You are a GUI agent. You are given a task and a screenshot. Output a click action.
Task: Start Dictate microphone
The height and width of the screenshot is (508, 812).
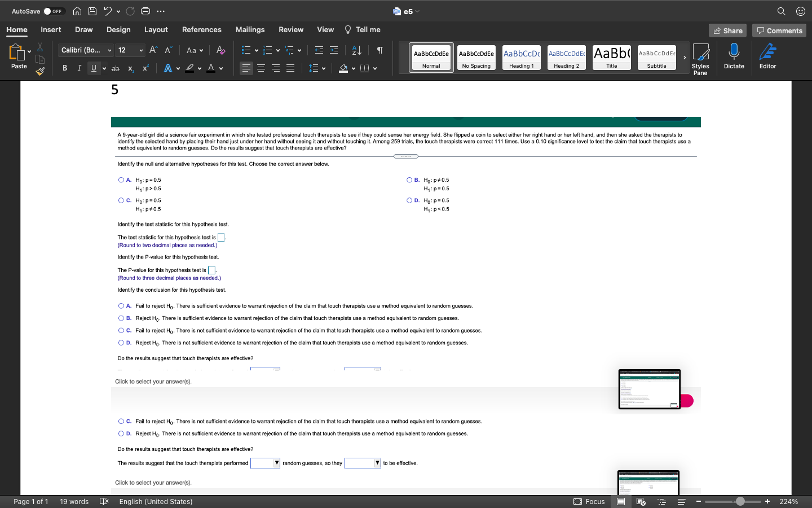(734, 56)
